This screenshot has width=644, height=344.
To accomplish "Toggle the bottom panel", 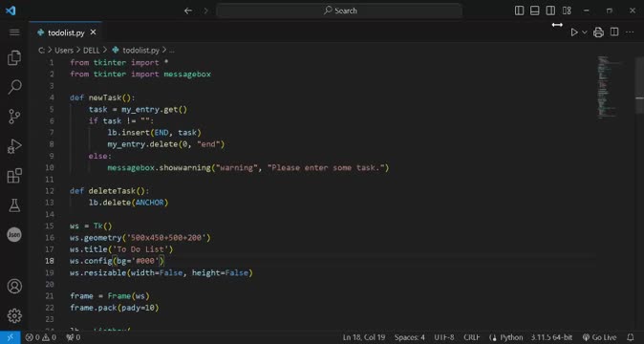I will coord(535,11).
